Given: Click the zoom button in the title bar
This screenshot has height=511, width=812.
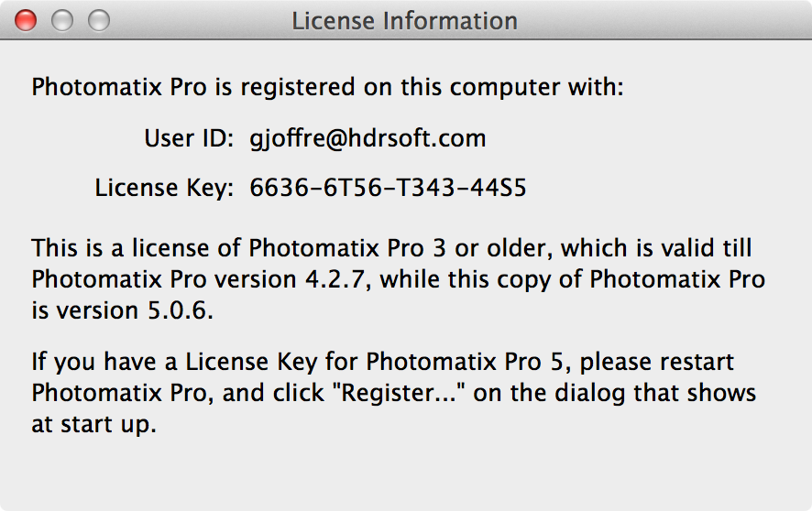Looking at the screenshot, I should (x=99, y=21).
